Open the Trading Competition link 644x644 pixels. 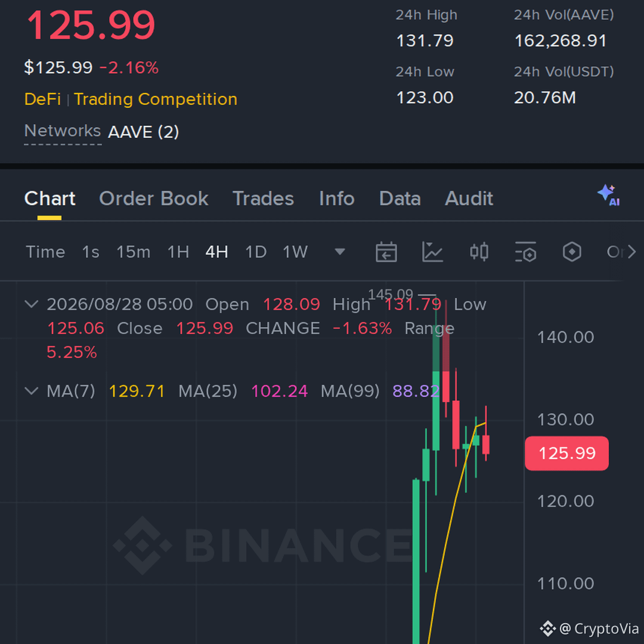156,100
